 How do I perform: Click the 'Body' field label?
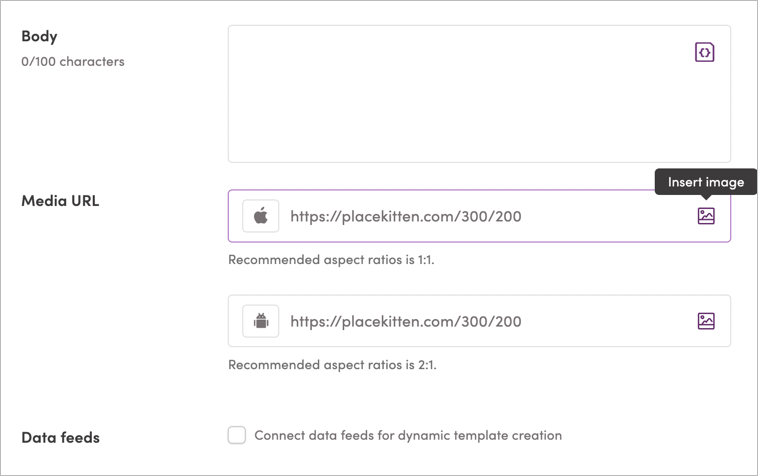tap(39, 36)
